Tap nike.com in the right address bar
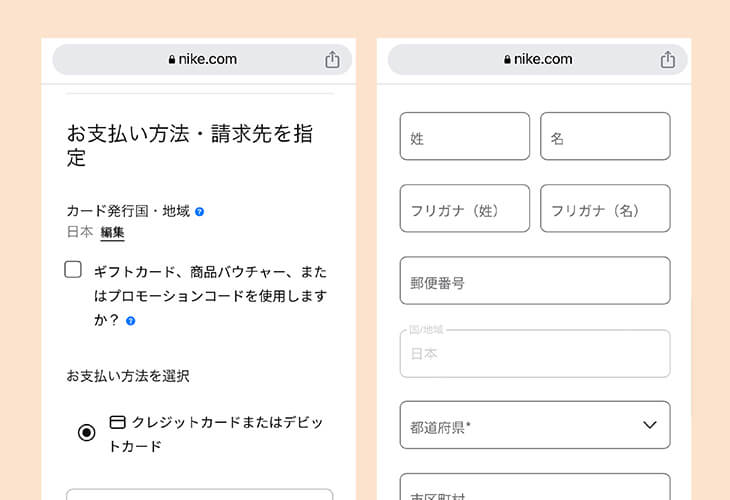 pos(544,60)
